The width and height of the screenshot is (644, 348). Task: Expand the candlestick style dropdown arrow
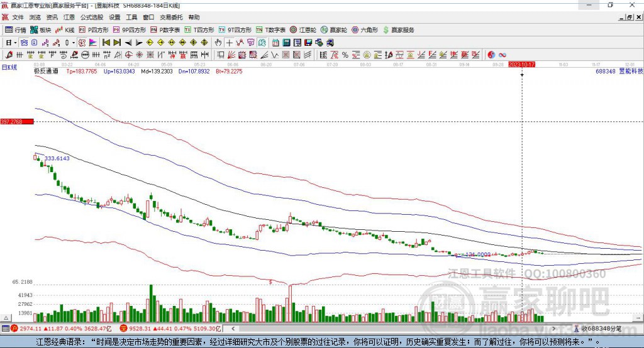tap(74, 43)
